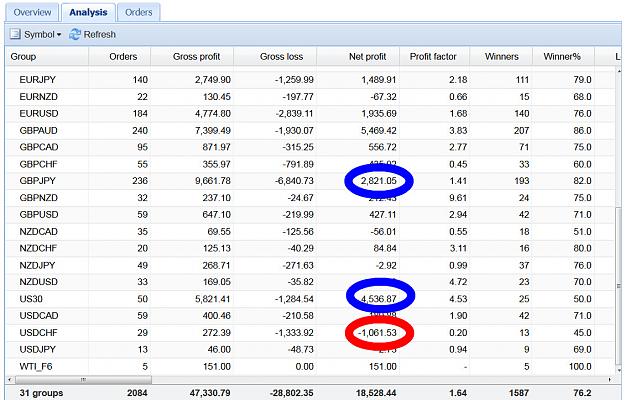Sort by the Group column header
This screenshot has height=400, width=625.
47,57
